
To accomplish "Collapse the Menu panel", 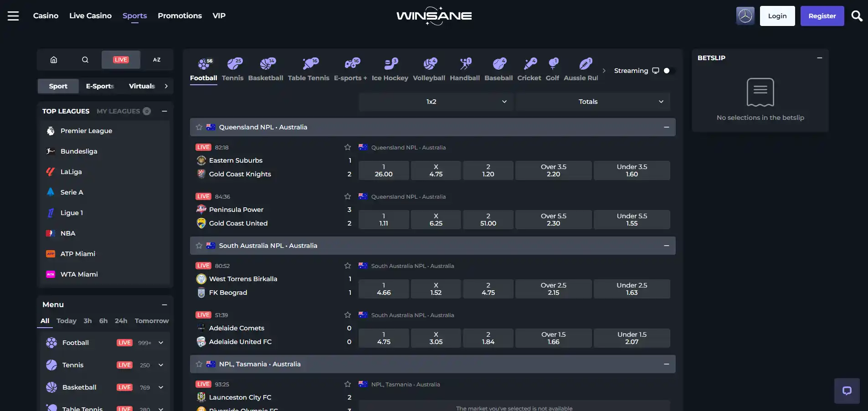I will click(164, 304).
